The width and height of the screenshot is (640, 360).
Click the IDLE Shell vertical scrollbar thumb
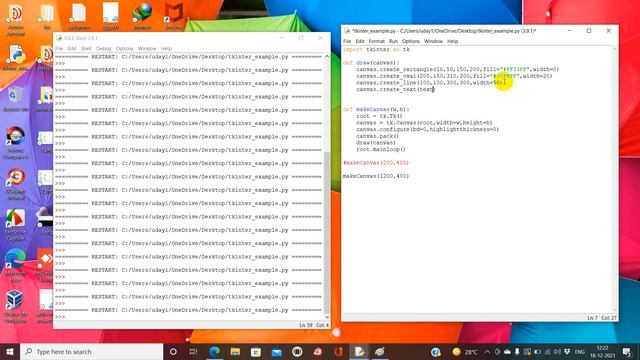point(327,232)
